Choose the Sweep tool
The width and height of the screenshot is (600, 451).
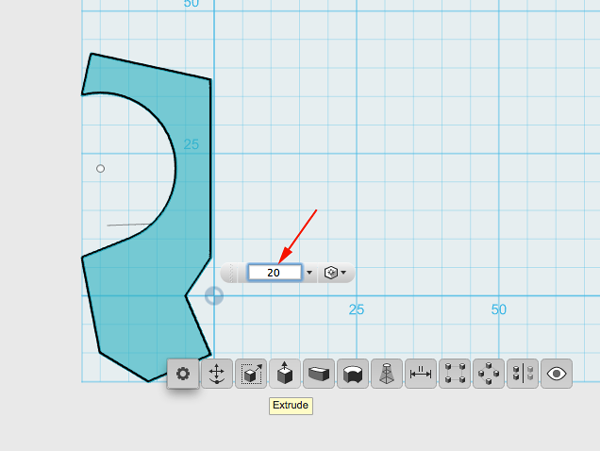[319, 374]
